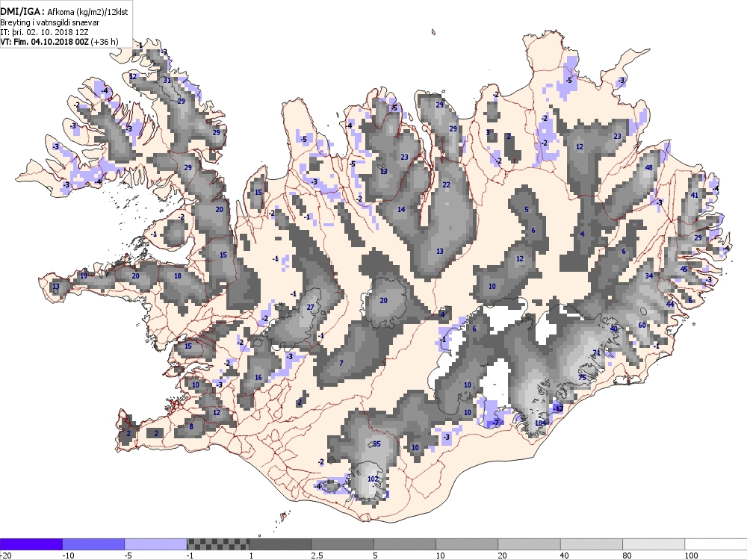Screen dimensions: 747x560
Task: Click the pale gray 40 to 80 legend swatch
Action: pos(592,544)
